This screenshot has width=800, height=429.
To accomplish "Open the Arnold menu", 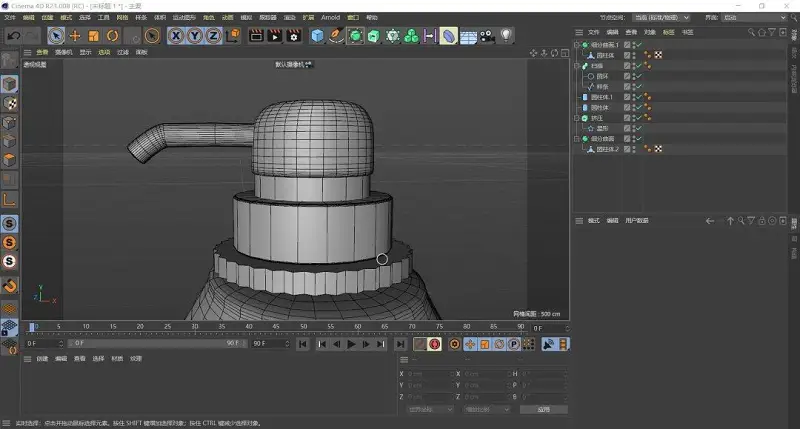I will click(x=331, y=17).
